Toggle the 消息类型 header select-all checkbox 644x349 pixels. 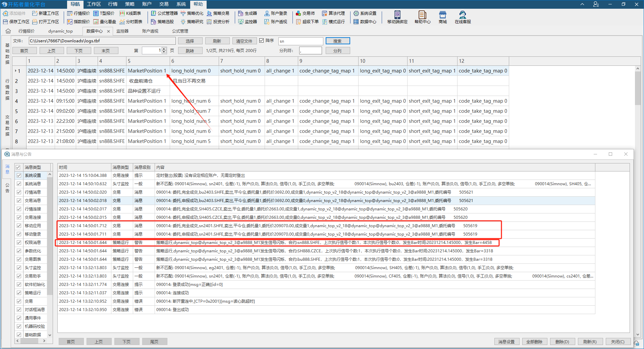pyautogui.click(x=18, y=167)
